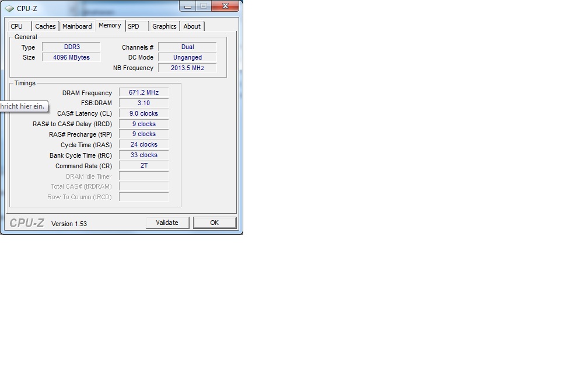Click the RAS# Precharge (tRP) label
Screen dimensions: 588x368
[80, 134]
